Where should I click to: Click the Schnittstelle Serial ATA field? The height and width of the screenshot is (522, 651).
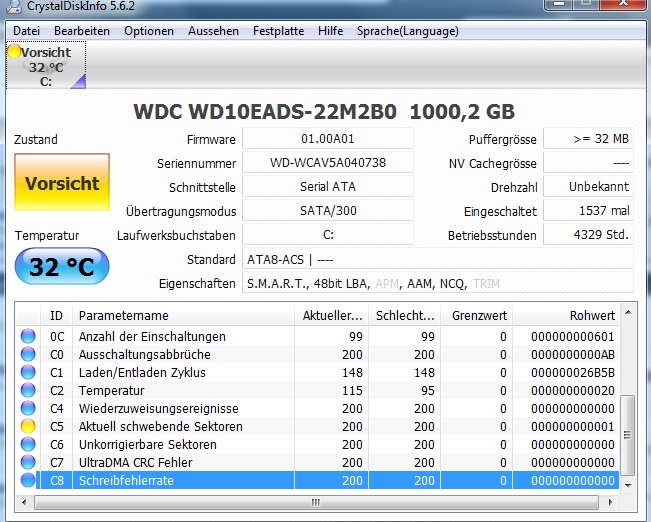pos(328,186)
